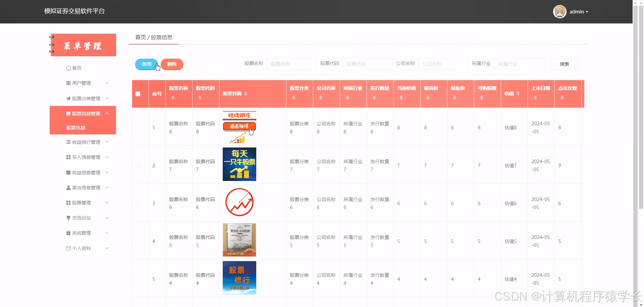644x307 pixels.
Task: Click the 交流论坛 forum icon in sidebar
Action: pos(68,218)
